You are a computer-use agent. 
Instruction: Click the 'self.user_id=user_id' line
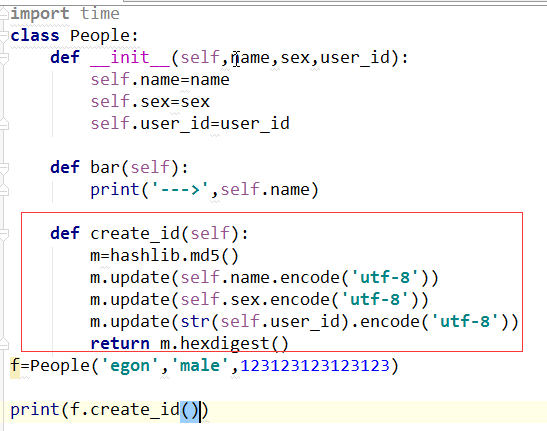click(x=190, y=124)
